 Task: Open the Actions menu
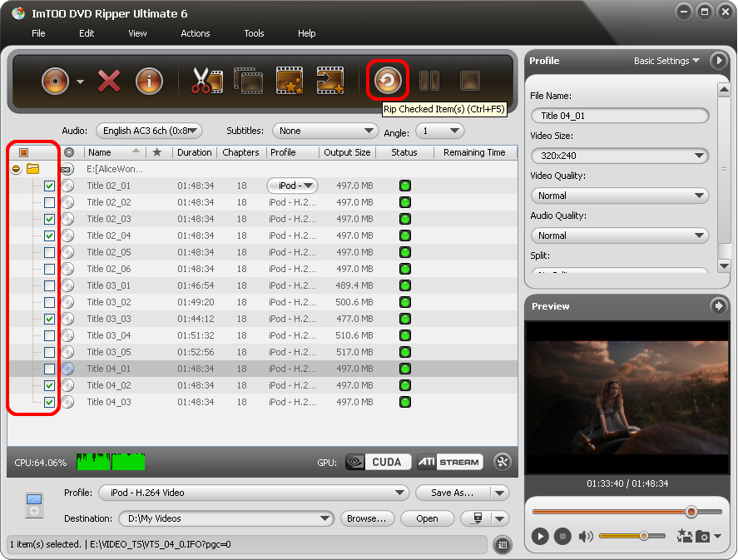[196, 33]
